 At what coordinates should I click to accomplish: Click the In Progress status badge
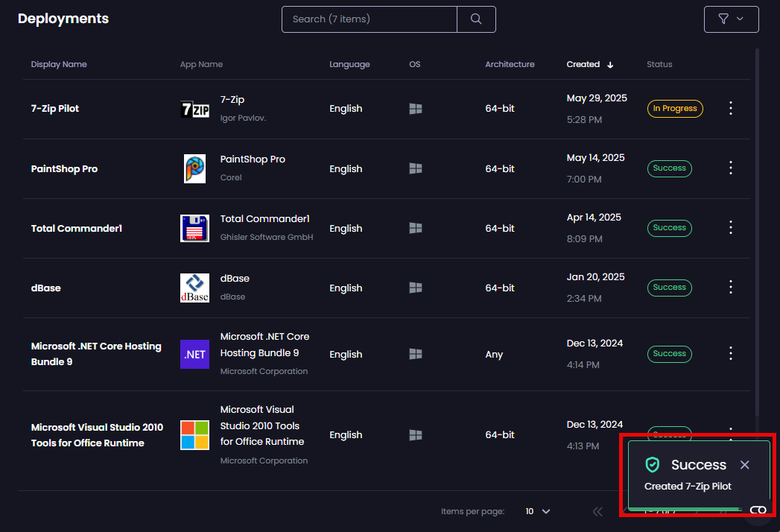(x=674, y=108)
